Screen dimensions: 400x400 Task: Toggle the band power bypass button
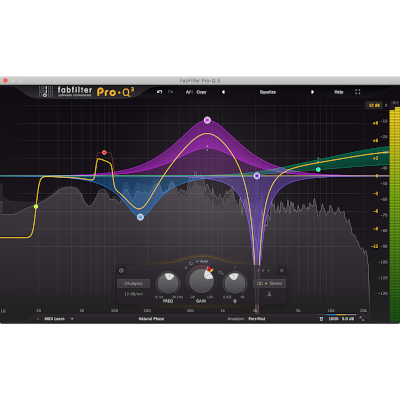click(x=121, y=270)
